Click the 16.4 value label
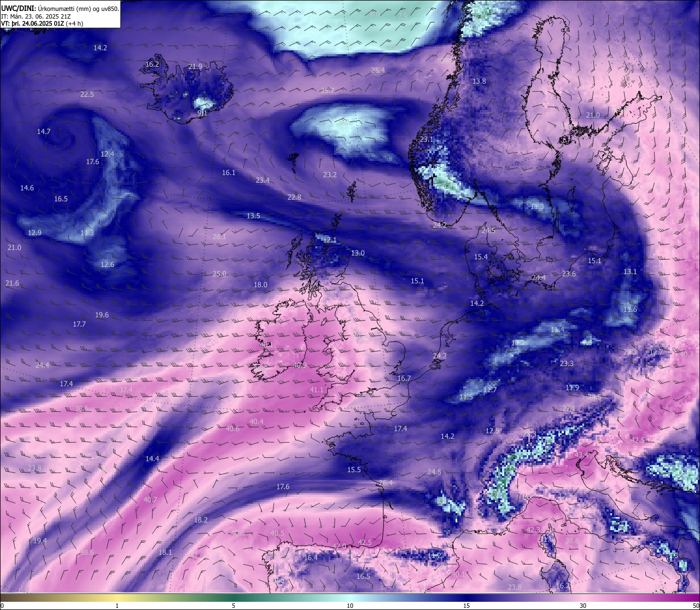 (311, 558)
